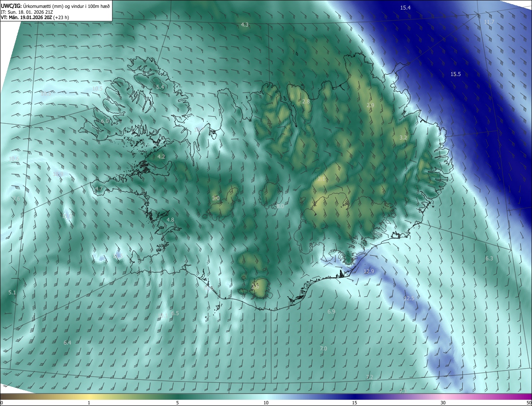Image resolution: width=532 pixels, height=406 pixels.
Task: Click the 5.1 value label
Action: (12, 293)
